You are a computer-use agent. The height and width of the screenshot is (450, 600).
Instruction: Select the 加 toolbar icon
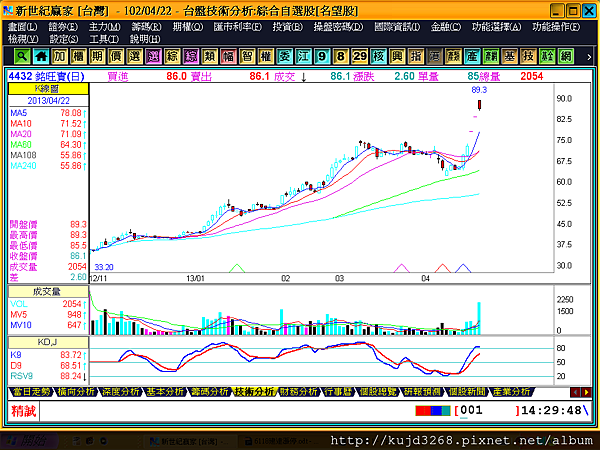[59, 57]
